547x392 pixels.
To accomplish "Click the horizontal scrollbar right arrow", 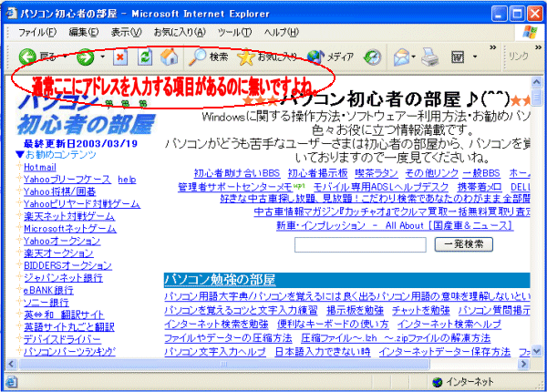I will (x=523, y=364).
